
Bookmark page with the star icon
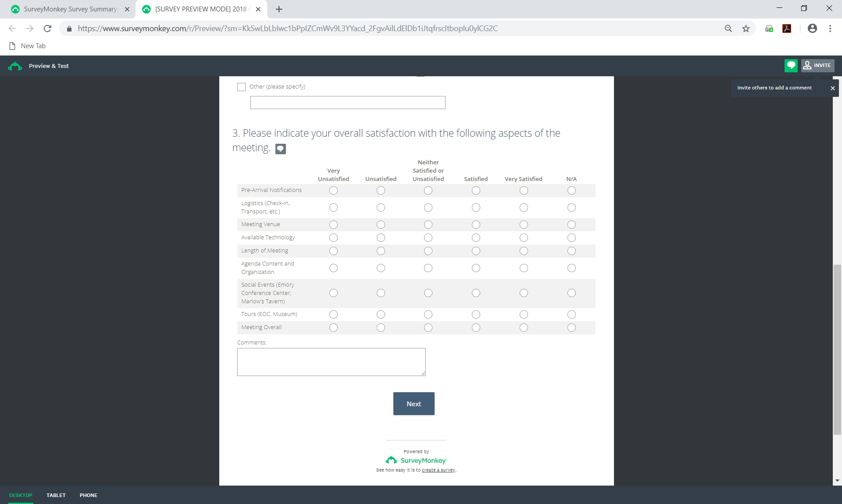point(746,28)
